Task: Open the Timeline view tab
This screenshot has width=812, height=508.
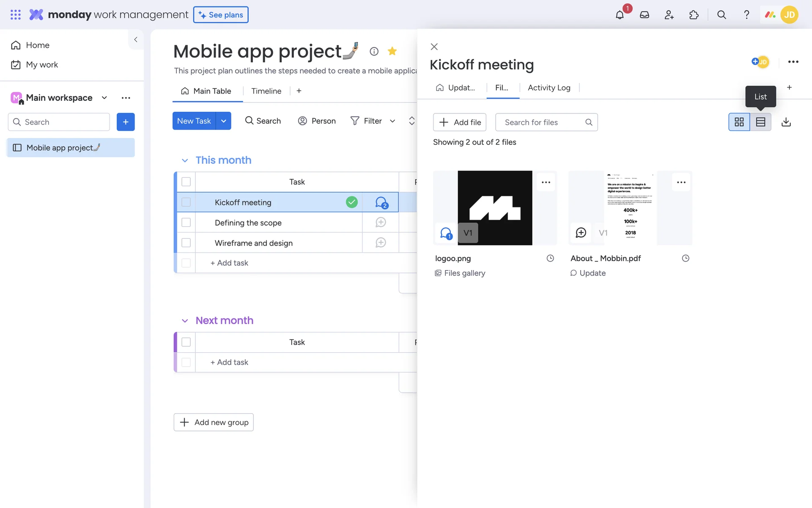Action: tap(266, 91)
